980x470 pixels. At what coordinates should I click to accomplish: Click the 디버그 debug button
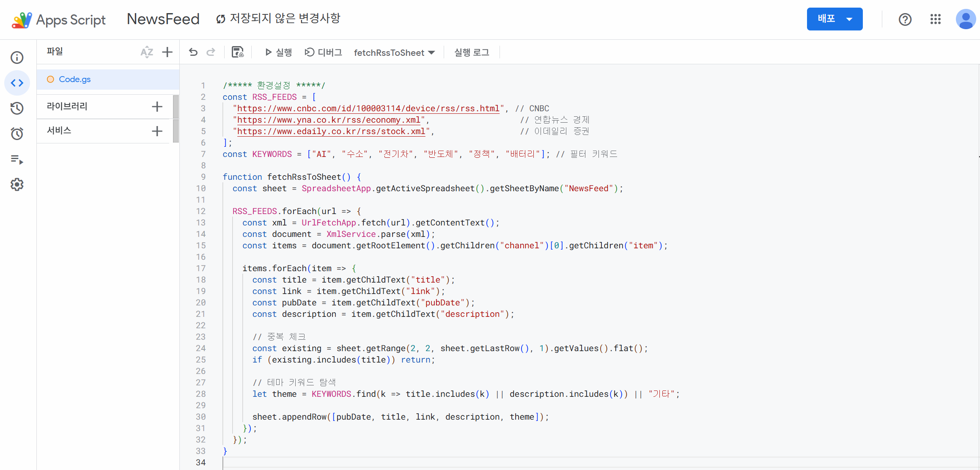click(324, 52)
